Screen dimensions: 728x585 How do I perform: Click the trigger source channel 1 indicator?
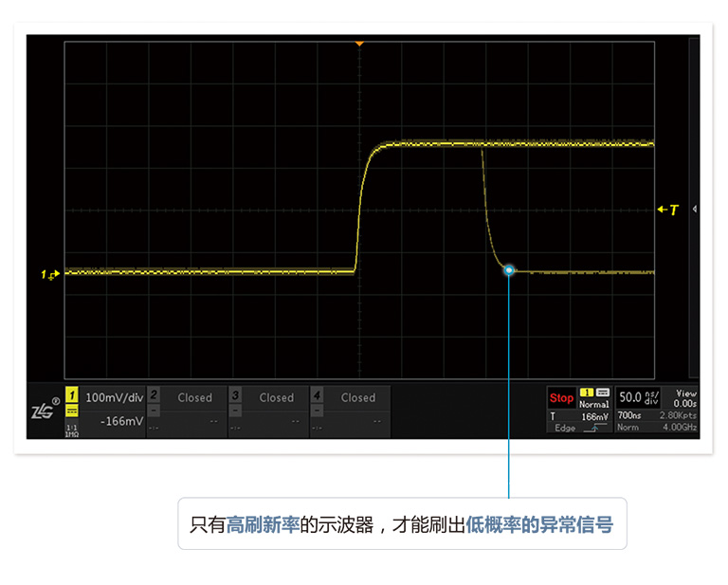pos(587,392)
